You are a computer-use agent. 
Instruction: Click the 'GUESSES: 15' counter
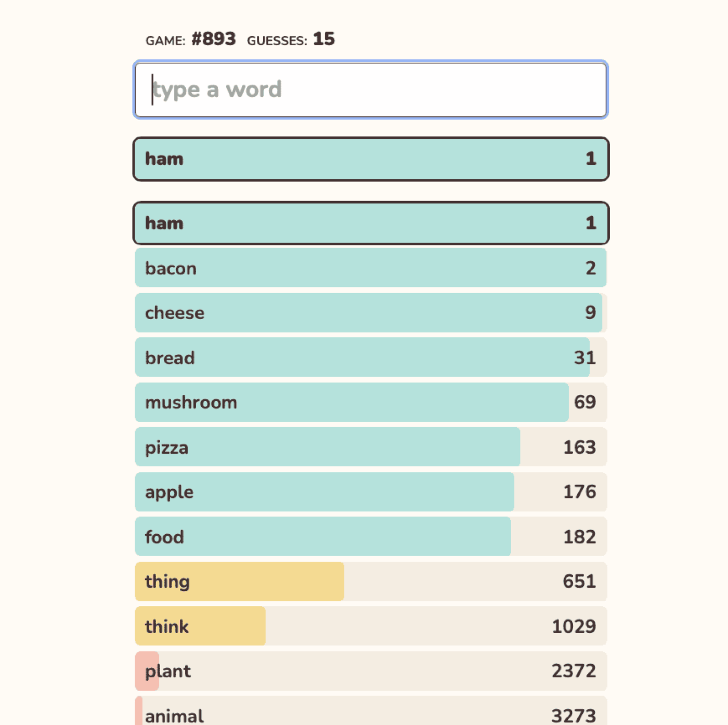(290, 39)
